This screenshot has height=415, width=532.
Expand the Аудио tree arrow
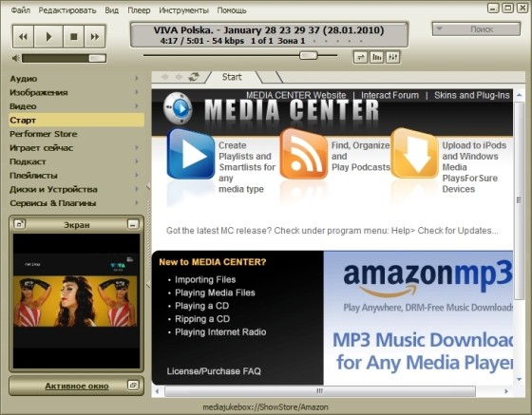[137, 78]
